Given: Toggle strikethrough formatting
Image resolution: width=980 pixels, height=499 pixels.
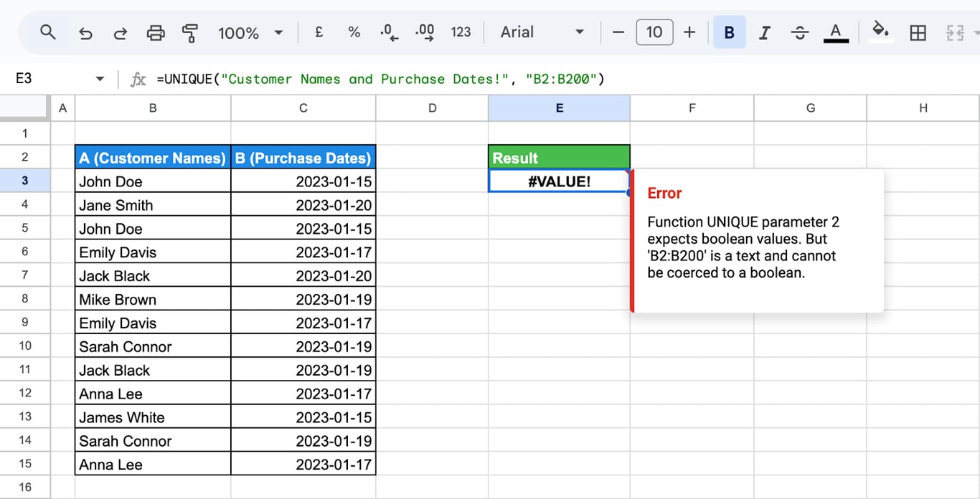Looking at the screenshot, I should click(799, 33).
